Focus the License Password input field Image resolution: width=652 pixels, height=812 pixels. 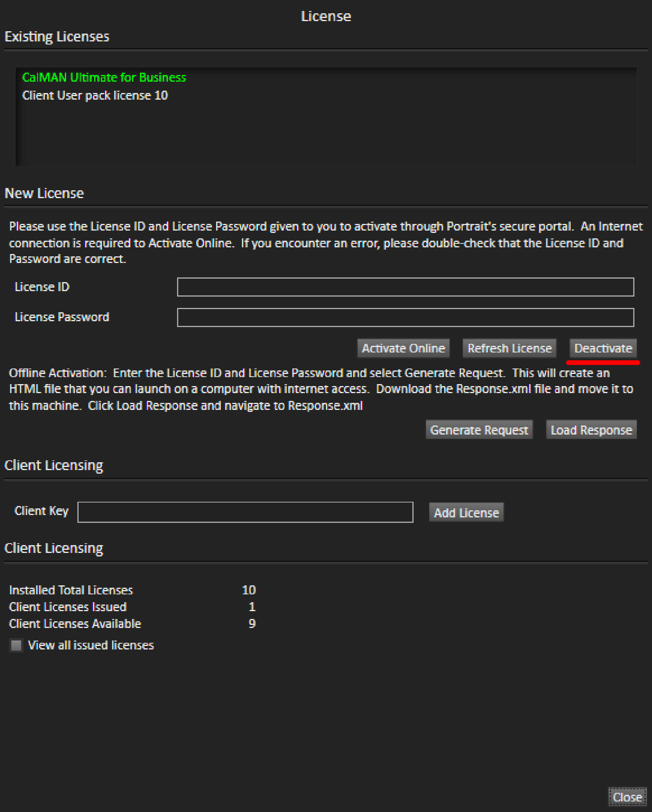[x=405, y=317]
